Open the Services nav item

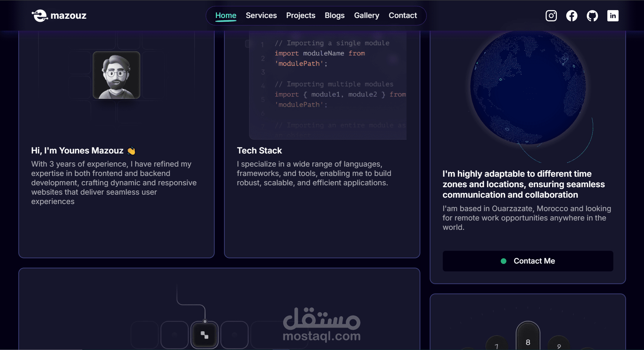(261, 15)
